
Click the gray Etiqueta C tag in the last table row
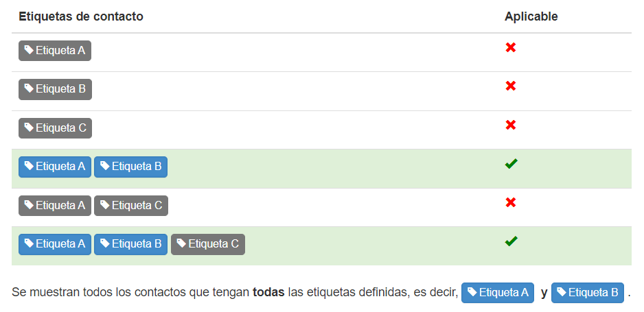coord(208,244)
